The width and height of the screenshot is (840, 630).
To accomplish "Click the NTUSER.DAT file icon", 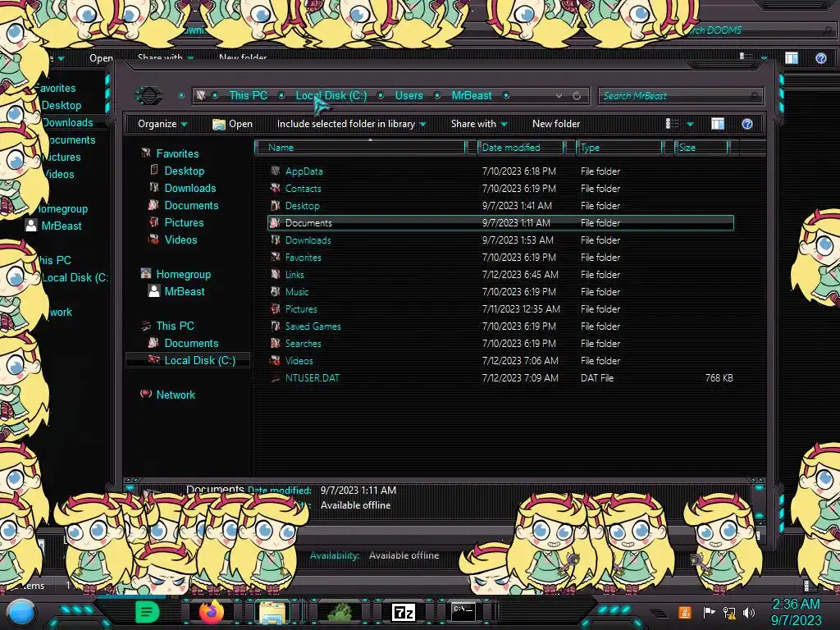I will 276,377.
